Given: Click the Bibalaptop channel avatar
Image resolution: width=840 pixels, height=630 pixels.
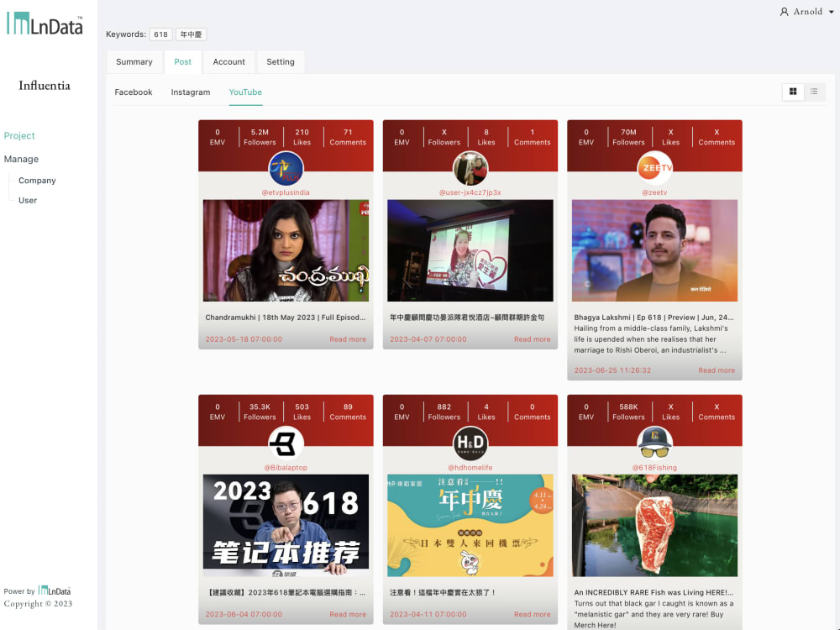Looking at the screenshot, I should [286, 443].
